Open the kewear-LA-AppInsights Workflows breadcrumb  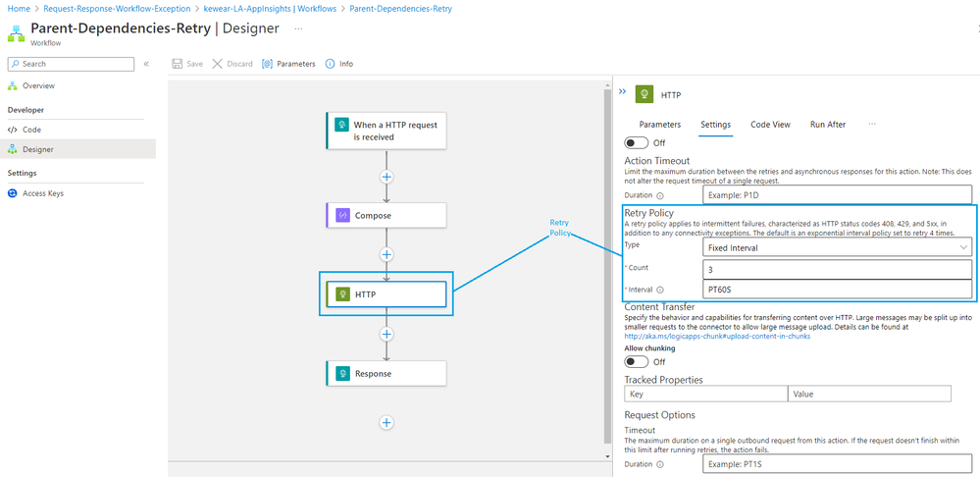(271, 9)
